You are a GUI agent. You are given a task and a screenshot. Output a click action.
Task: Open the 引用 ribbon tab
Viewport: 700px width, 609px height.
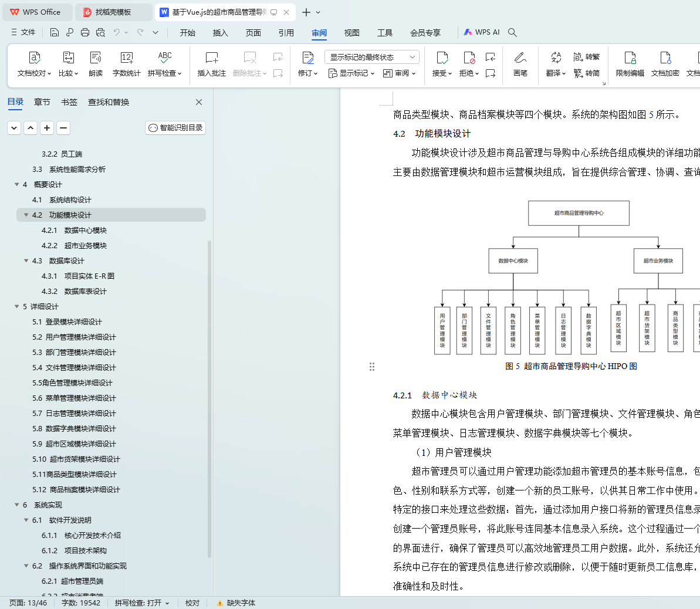pyautogui.click(x=286, y=33)
